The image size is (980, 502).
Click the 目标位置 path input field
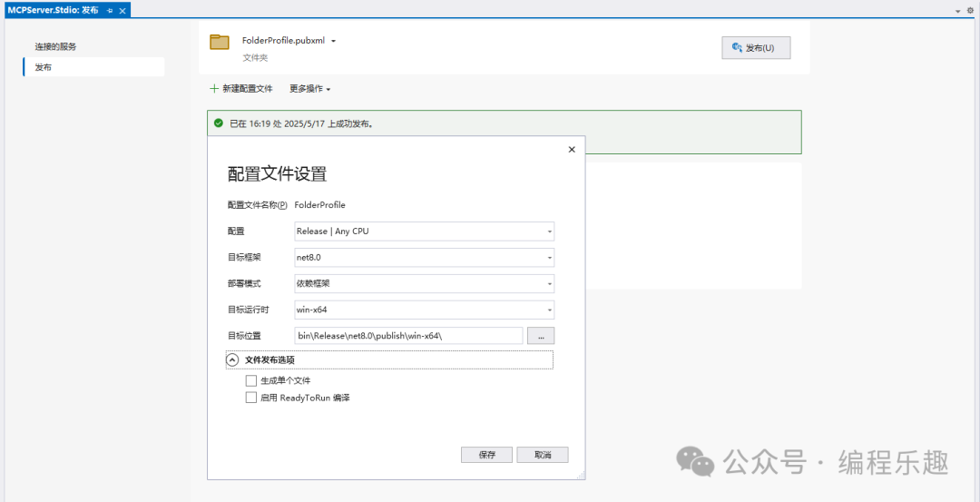coord(408,336)
